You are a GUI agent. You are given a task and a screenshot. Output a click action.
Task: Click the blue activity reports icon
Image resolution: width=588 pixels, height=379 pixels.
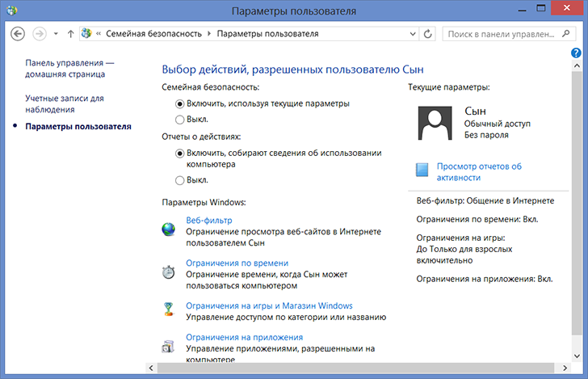click(422, 170)
